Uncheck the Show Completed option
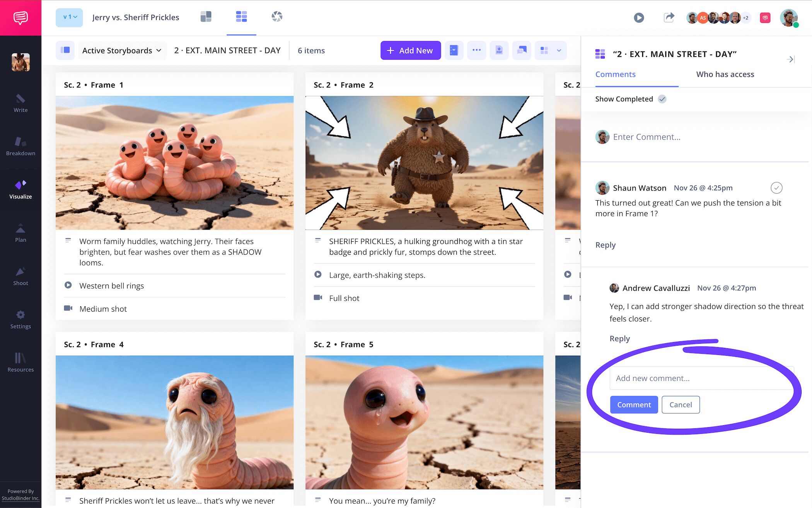This screenshot has height=508, width=812. (662, 99)
